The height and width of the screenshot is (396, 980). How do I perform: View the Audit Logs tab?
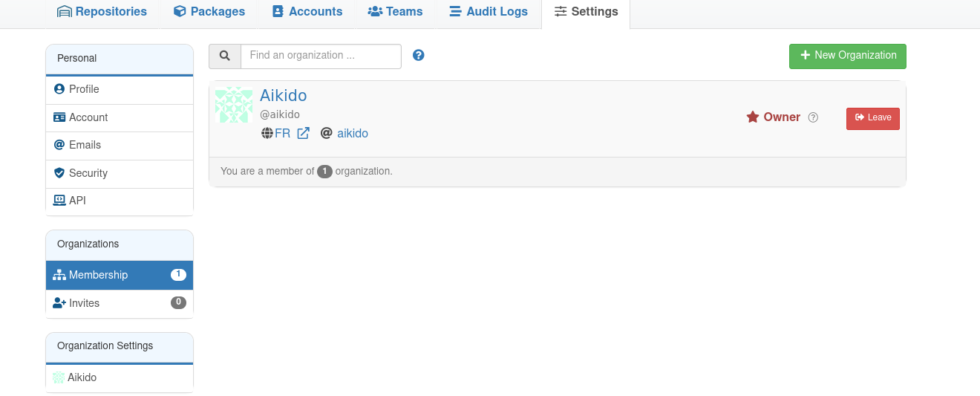(x=489, y=12)
